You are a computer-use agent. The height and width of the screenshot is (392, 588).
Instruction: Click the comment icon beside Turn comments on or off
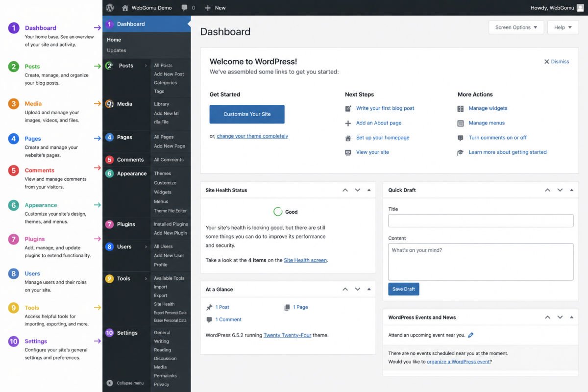click(460, 138)
